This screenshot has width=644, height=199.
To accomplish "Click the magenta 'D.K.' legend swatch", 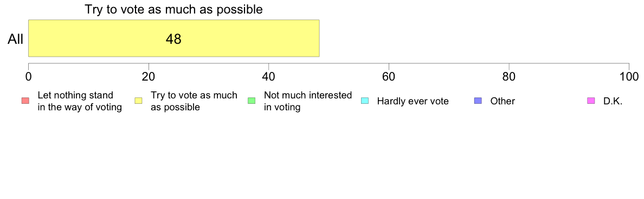I will click(x=591, y=101).
